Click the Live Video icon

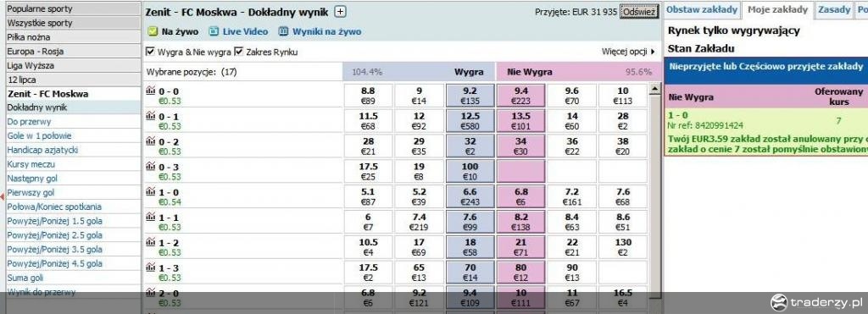214,31
